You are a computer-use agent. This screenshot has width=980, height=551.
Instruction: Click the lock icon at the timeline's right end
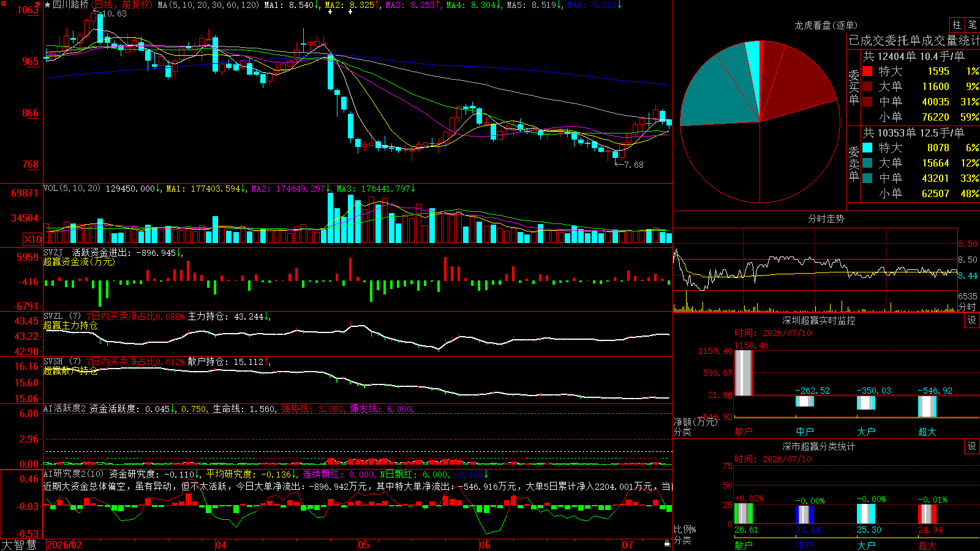point(667,544)
